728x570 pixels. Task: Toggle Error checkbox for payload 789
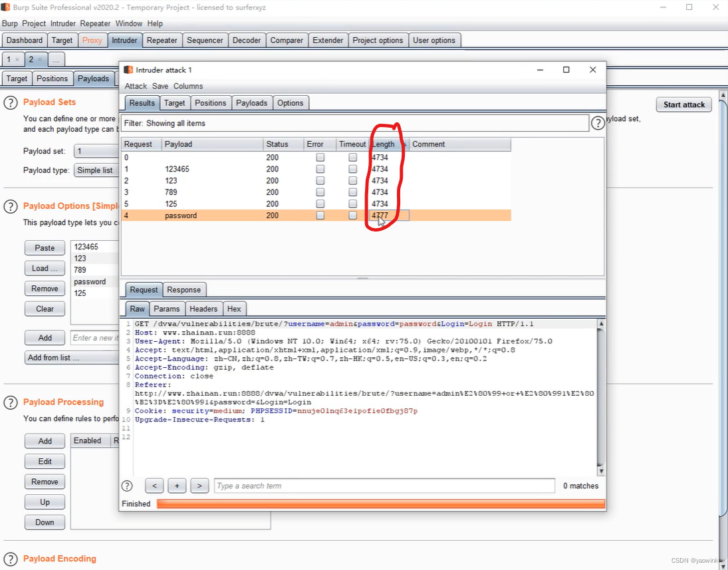[320, 192]
